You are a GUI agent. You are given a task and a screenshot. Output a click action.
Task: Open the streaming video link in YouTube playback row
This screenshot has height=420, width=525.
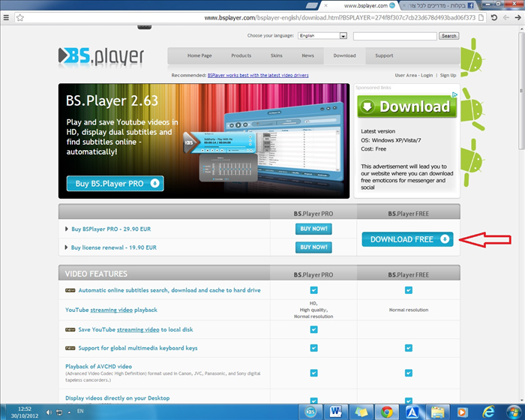pos(112,310)
